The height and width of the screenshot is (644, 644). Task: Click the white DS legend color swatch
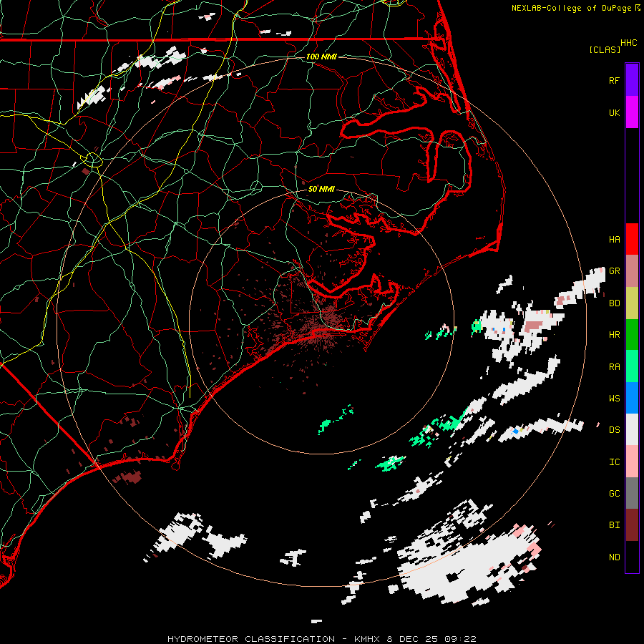632,429
